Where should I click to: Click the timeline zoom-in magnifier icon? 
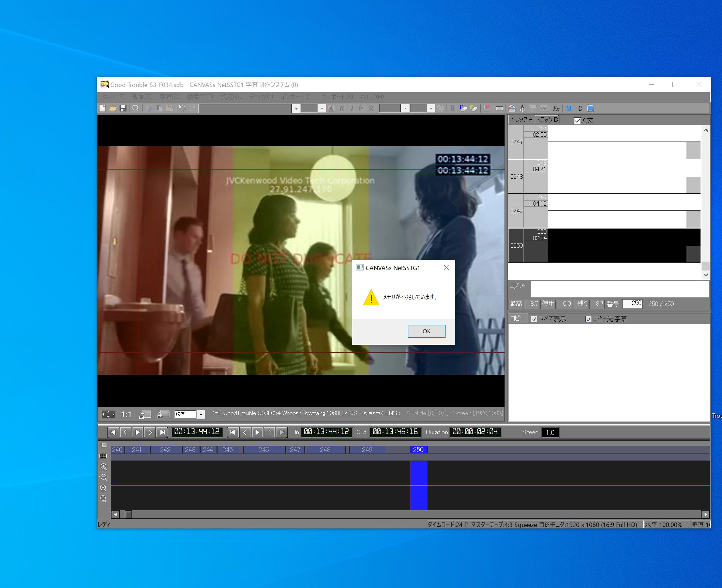click(x=104, y=467)
